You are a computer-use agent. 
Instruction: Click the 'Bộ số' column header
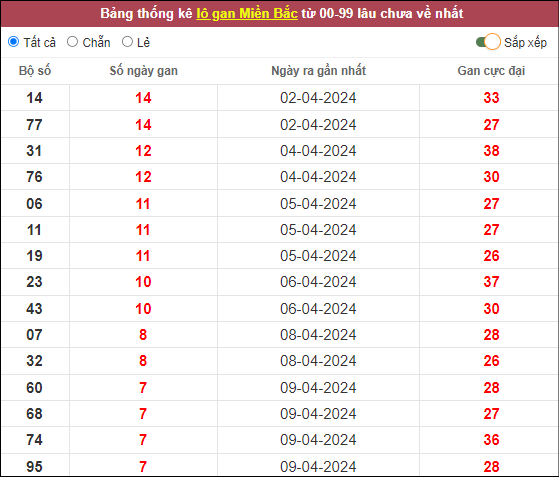pyautogui.click(x=35, y=71)
